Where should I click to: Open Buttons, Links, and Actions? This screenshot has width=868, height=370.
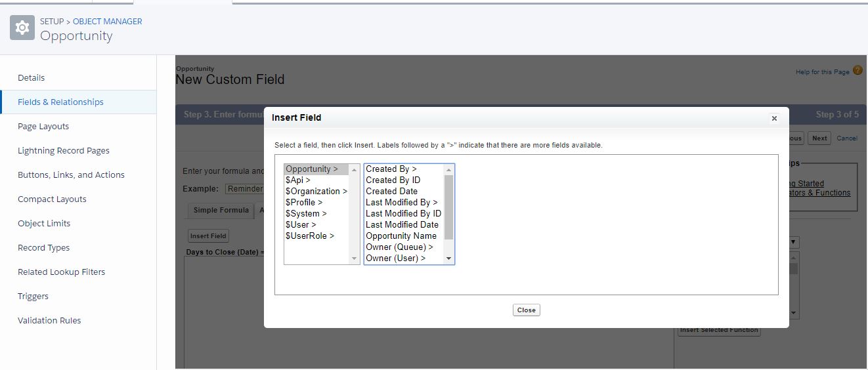(71, 175)
